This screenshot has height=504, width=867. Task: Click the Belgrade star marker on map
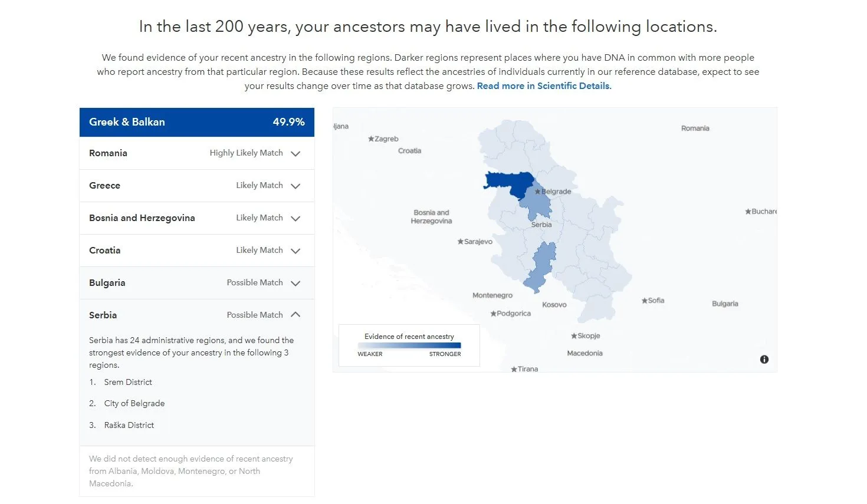(x=537, y=192)
